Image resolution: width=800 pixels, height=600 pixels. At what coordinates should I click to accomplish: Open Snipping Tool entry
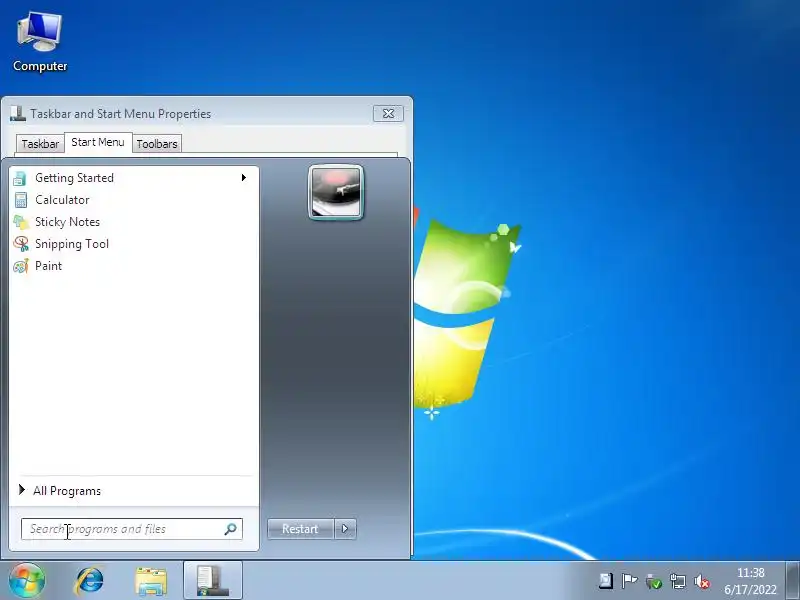click(x=134, y=244)
